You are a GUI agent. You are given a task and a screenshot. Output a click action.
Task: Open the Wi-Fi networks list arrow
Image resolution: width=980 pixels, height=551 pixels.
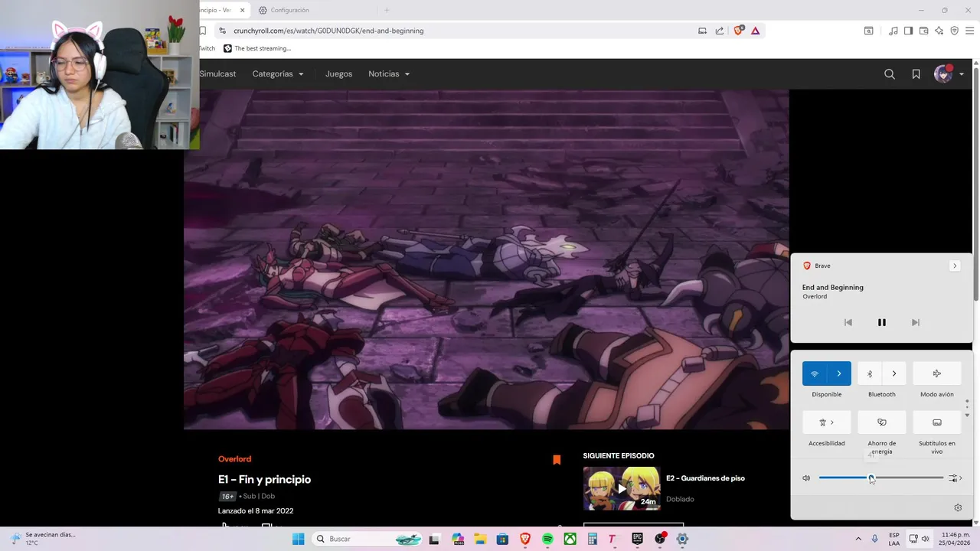pos(839,373)
